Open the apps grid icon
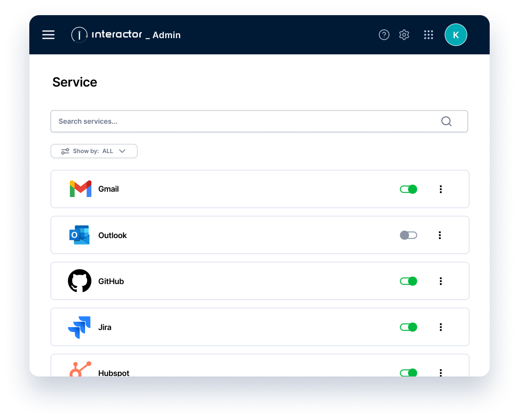 429,35
